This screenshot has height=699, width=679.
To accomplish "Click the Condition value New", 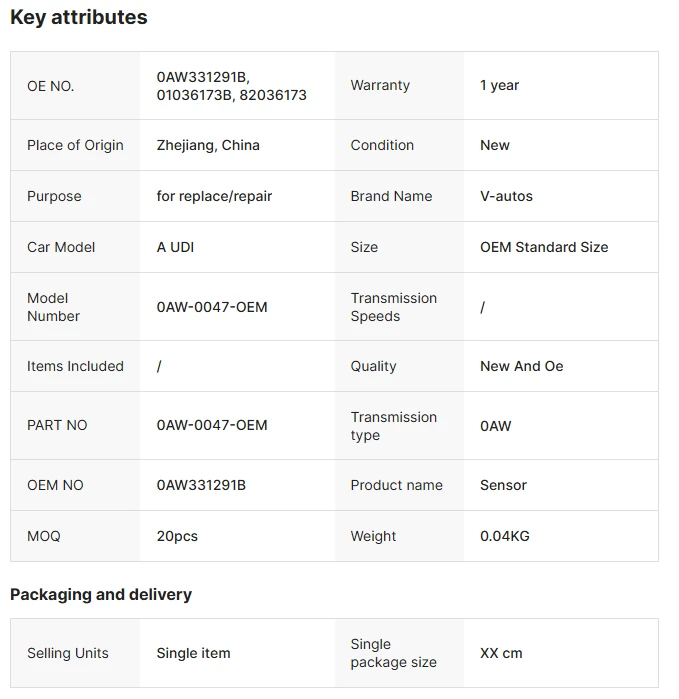I will click(494, 145).
